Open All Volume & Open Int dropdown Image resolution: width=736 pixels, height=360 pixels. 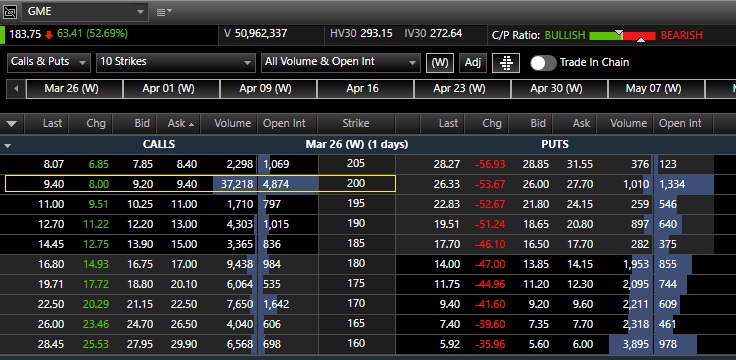(340, 62)
